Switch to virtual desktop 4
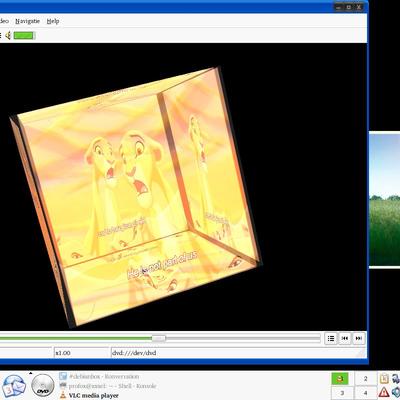 [365, 393]
